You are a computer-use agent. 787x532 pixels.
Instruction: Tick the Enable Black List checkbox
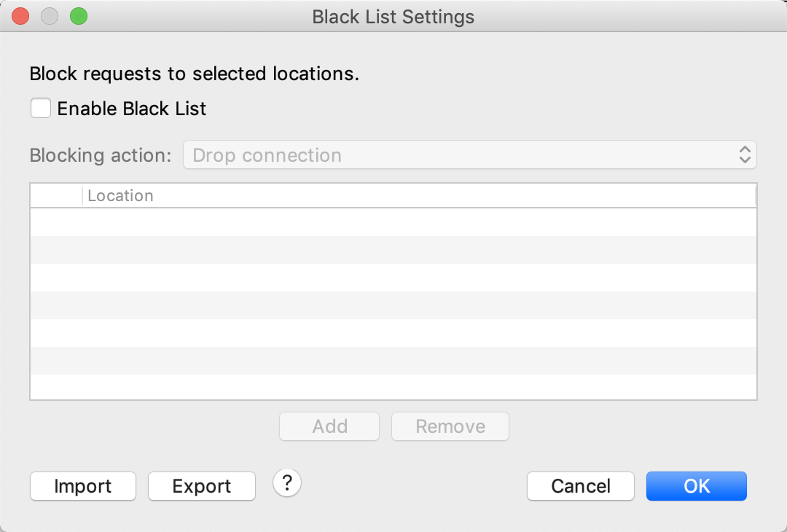tap(41, 109)
